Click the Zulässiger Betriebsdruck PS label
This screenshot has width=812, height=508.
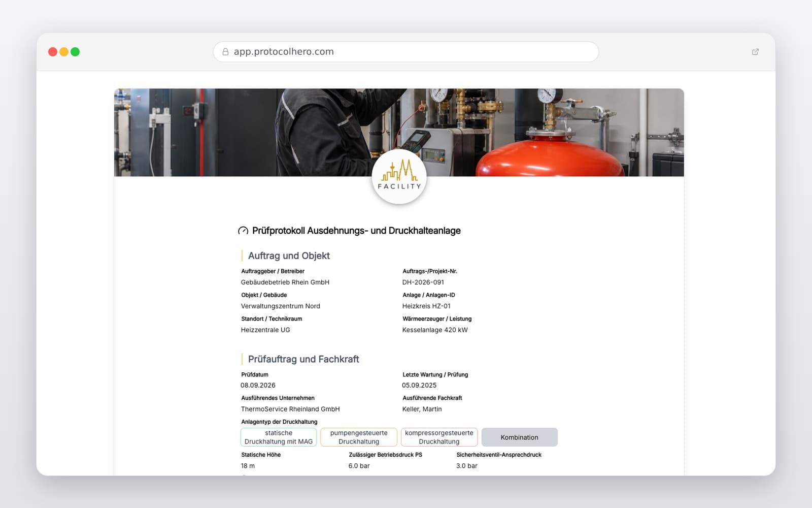pos(386,455)
